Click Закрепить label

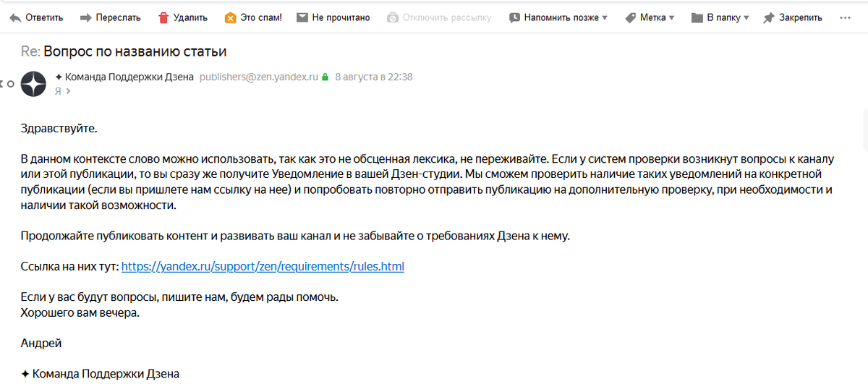point(800,17)
